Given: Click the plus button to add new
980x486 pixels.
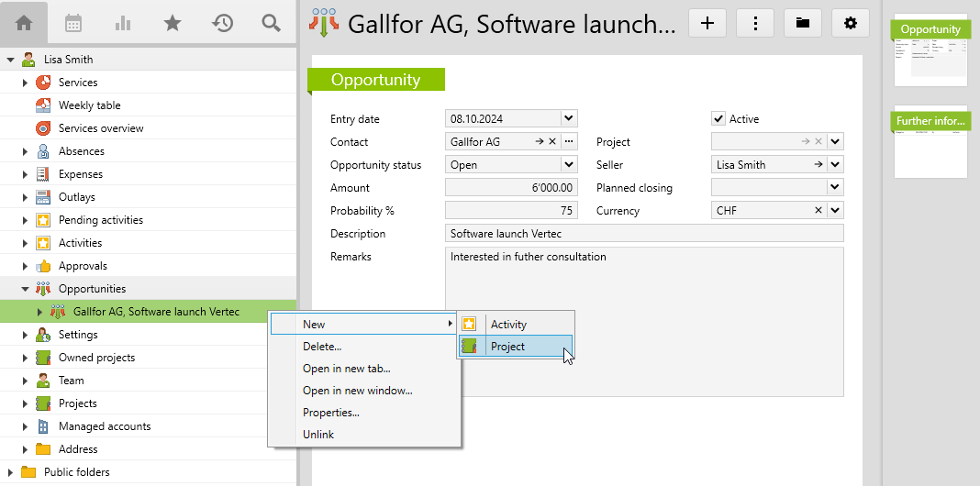Looking at the screenshot, I should (707, 24).
